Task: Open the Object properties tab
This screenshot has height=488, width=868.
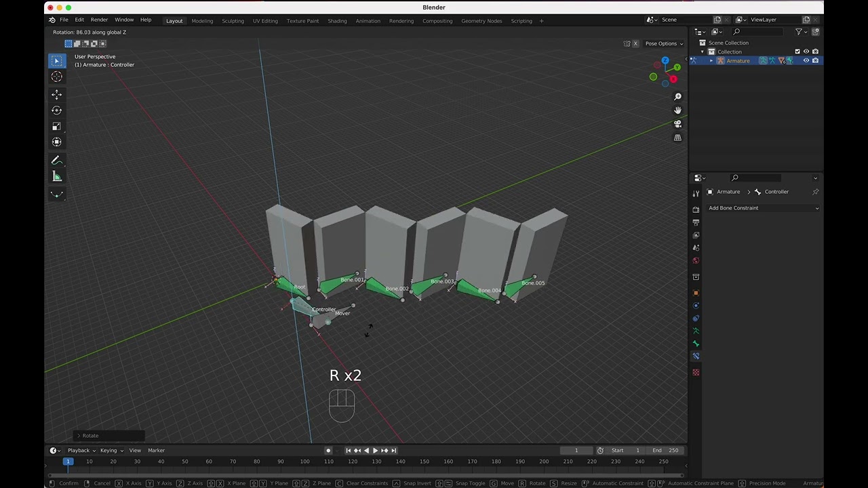Action: (696, 293)
